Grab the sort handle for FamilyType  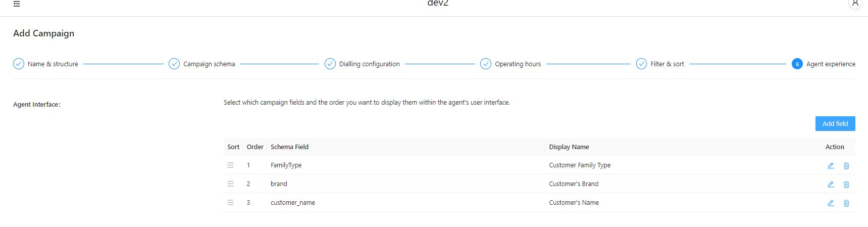tap(231, 165)
